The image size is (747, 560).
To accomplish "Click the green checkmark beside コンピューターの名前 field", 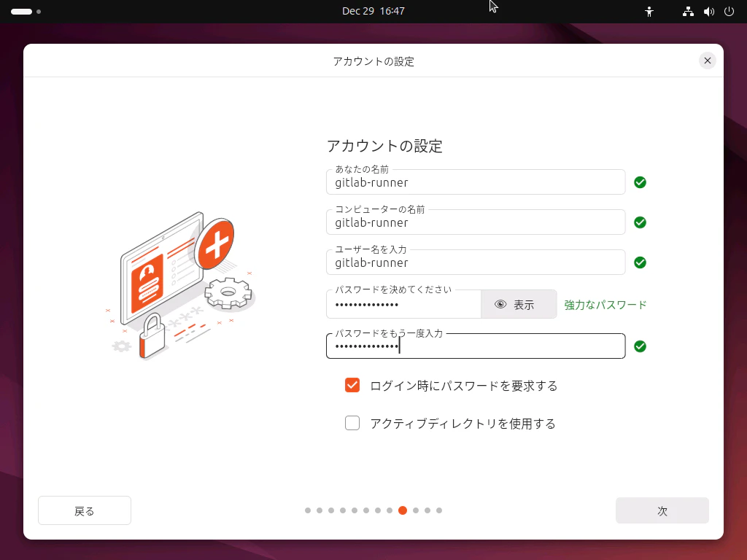I will tap(640, 222).
